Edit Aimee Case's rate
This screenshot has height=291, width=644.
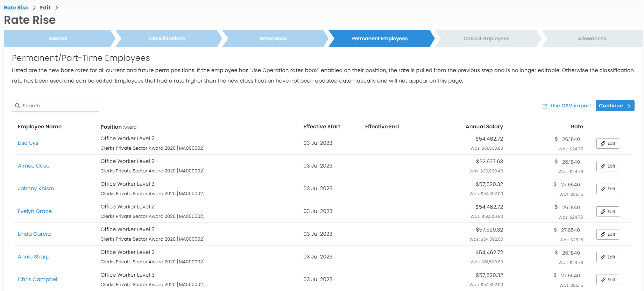pos(607,166)
